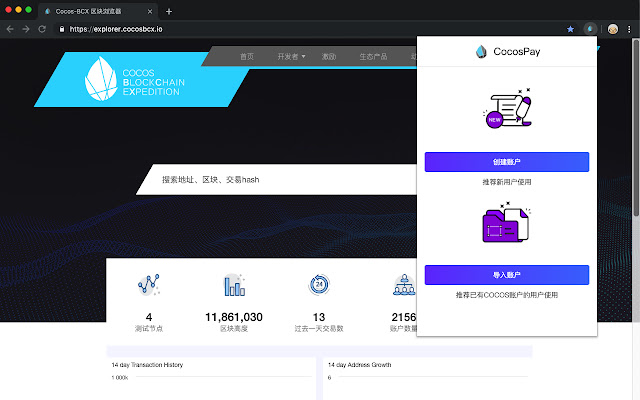Open the 生态产品 nav item
The width and height of the screenshot is (640, 400).
pos(373,57)
